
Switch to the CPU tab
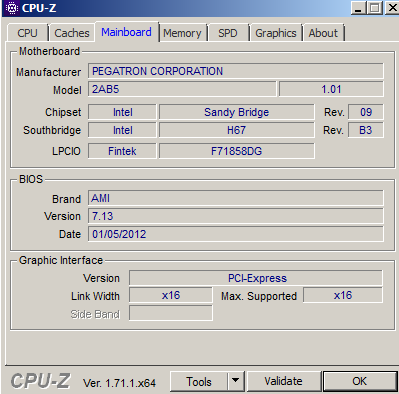tap(27, 33)
